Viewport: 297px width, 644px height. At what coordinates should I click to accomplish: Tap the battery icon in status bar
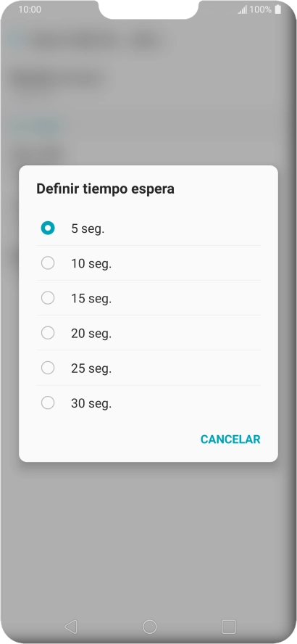pyautogui.click(x=279, y=9)
